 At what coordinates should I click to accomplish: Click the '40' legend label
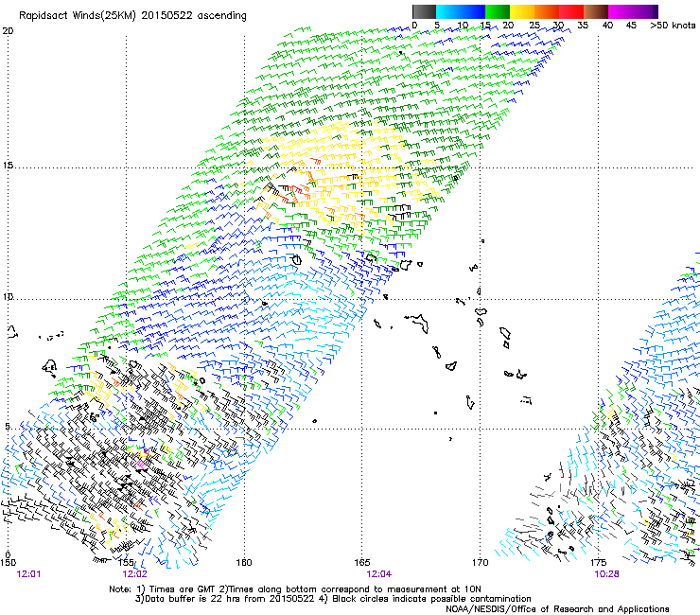pyautogui.click(x=607, y=26)
